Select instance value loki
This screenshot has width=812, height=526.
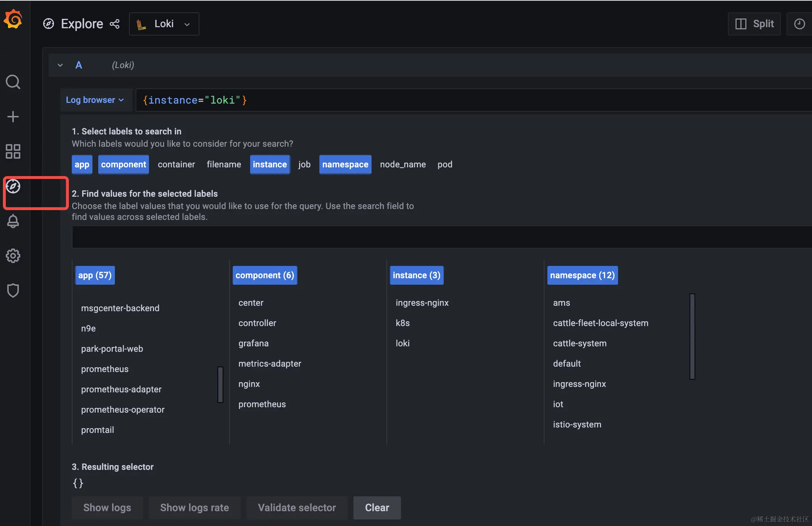[x=403, y=343]
